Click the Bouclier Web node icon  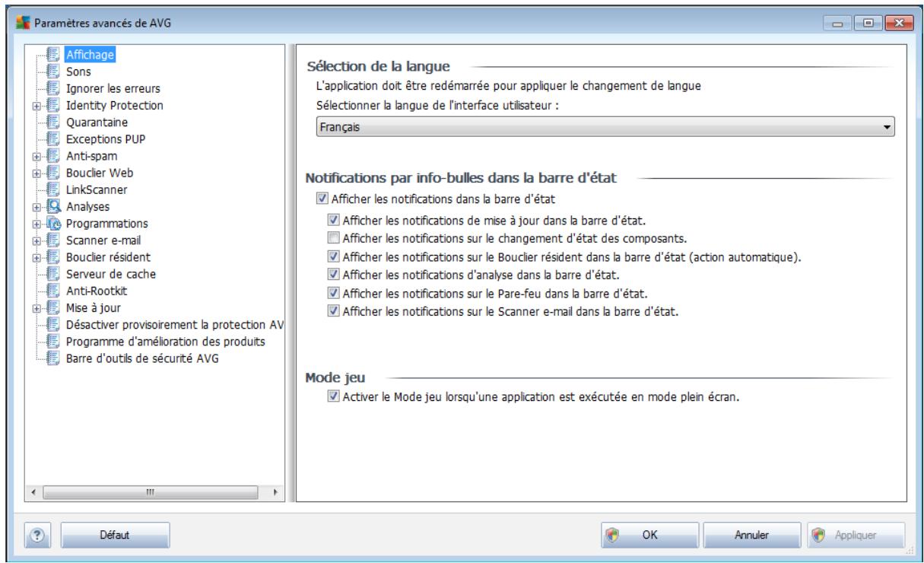click(x=52, y=173)
